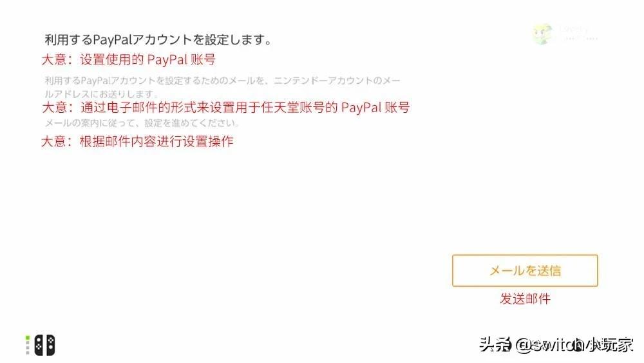Click 大意 prefix of the third red annotation
This screenshot has height=363, width=644.
[54, 141]
